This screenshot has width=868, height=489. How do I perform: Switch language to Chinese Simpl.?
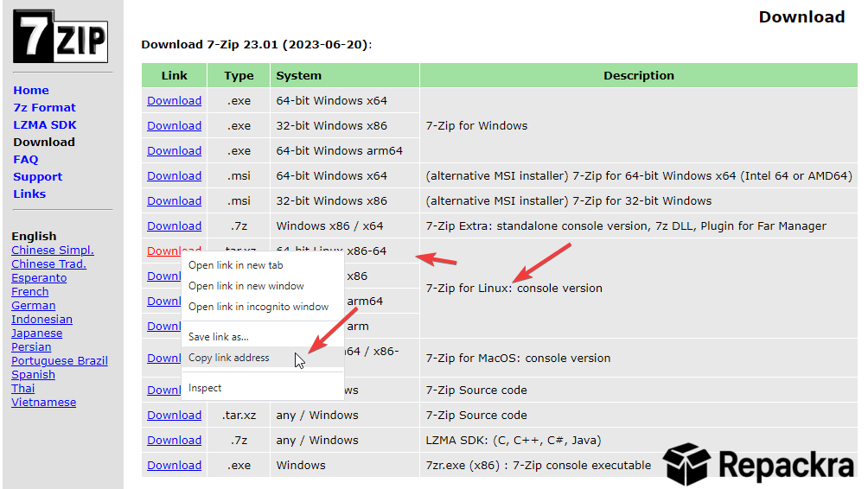53,250
